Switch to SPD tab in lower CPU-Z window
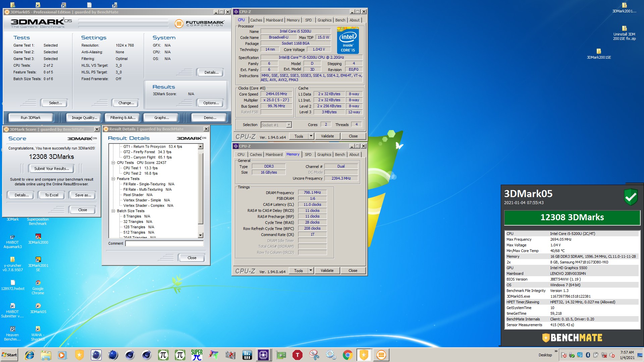644x362 pixels. tap(308, 155)
